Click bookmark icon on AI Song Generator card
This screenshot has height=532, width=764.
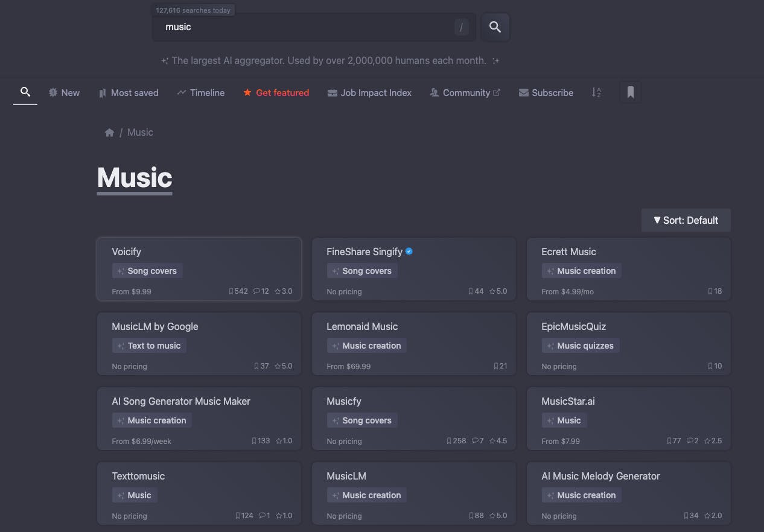pos(254,441)
